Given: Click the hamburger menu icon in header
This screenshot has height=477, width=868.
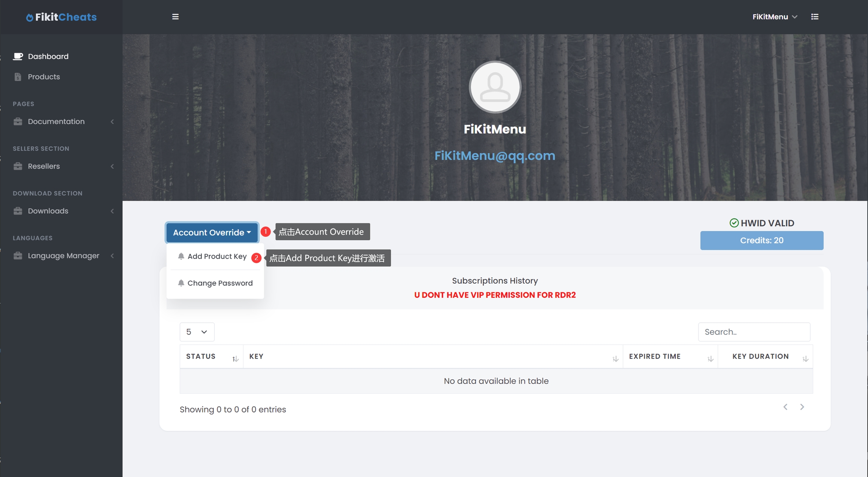Looking at the screenshot, I should pyautogui.click(x=175, y=17).
